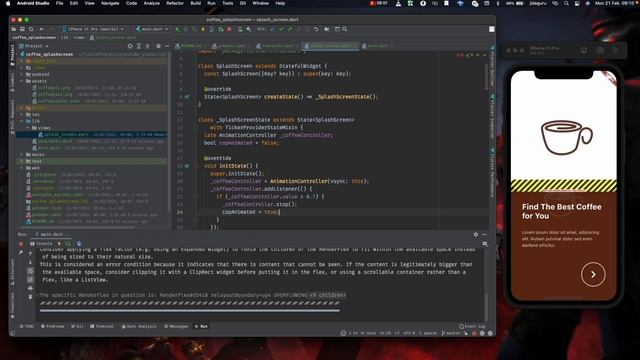Run main.dart with the green play icon
The width and height of the screenshot is (640, 360).
tap(177, 29)
